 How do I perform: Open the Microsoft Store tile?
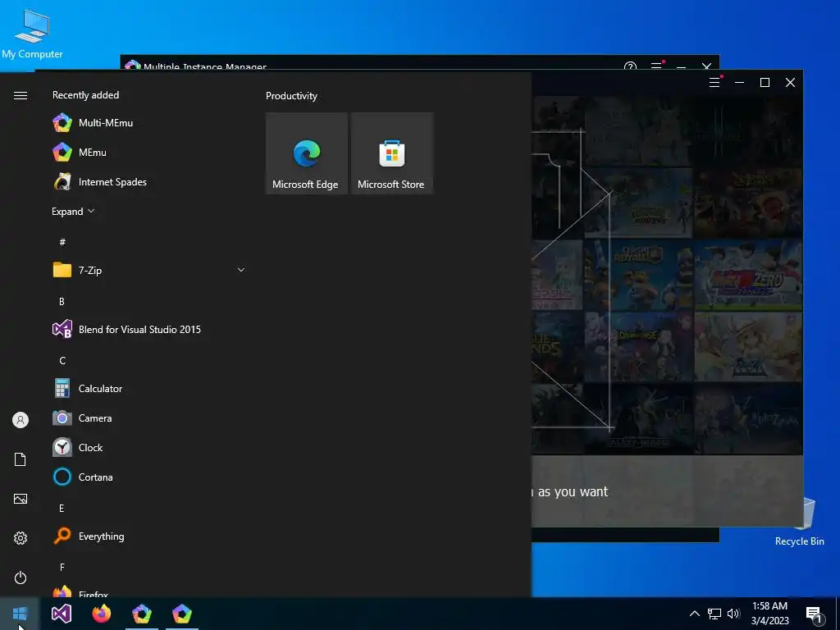coord(391,153)
